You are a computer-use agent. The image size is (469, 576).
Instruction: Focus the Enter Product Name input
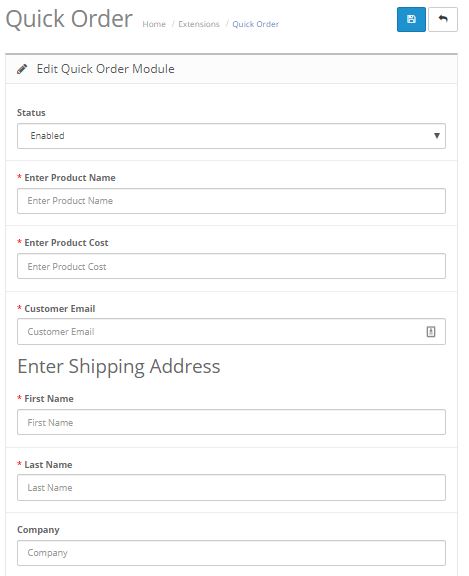231,201
